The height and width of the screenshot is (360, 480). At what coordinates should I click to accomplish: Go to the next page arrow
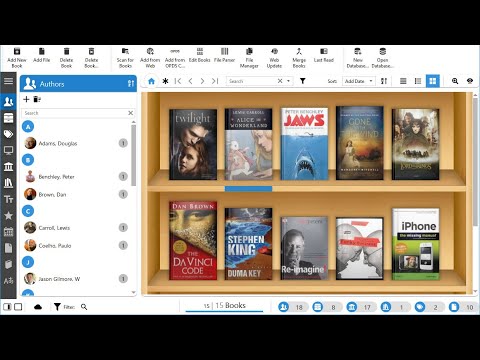[x=202, y=81]
